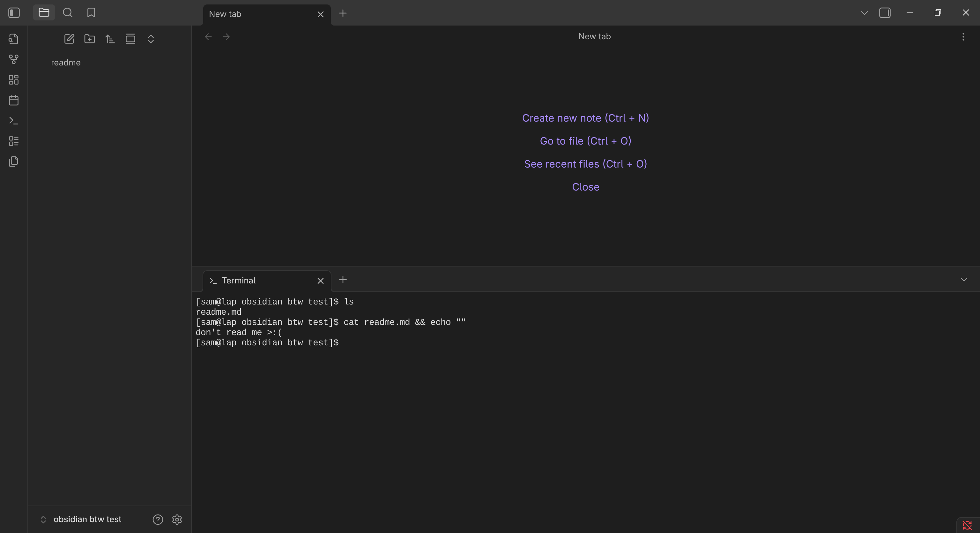This screenshot has width=980, height=533.
Task: Open the bookmarks panel
Action: click(x=91, y=12)
